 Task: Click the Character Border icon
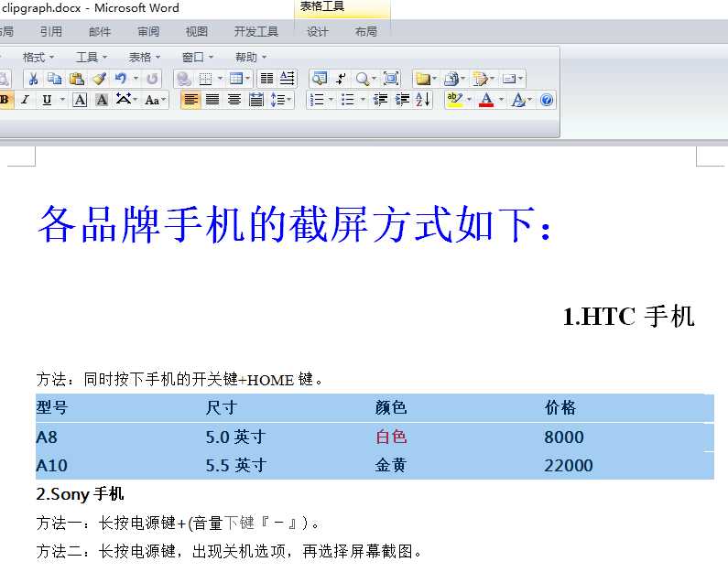80,100
